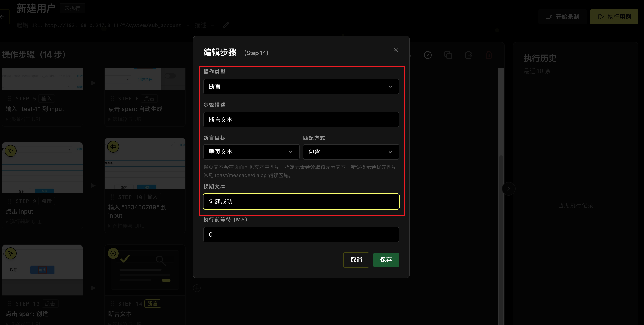Image resolution: width=644 pixels, height=325 pixels.
Task: Click the 取消 button in the dialog
Action: click(356, 260)
